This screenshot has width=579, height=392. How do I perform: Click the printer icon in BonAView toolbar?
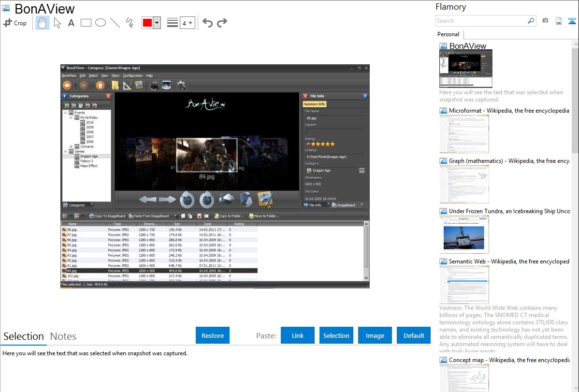tap(154, 86)
